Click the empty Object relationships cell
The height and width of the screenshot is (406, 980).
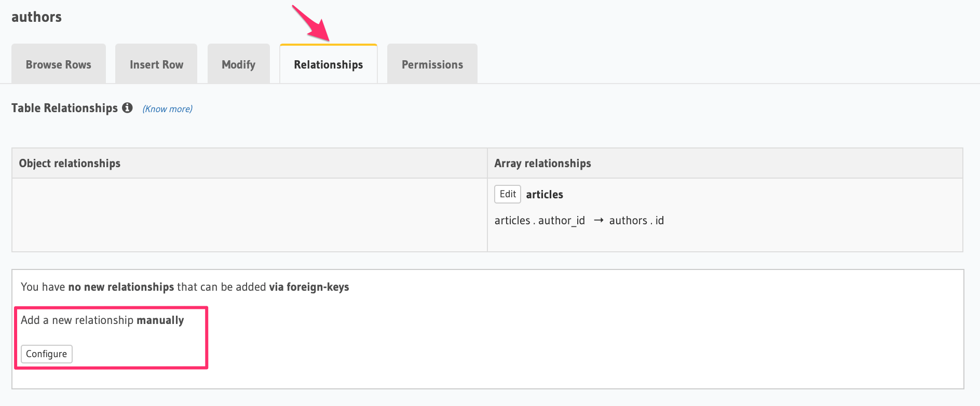(249, 215)
